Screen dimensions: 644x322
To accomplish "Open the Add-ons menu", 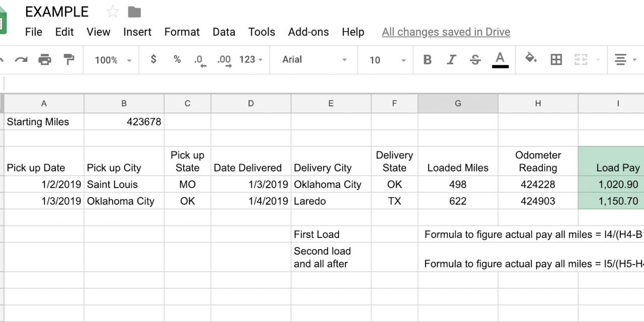I will click(x=308, y=32).
